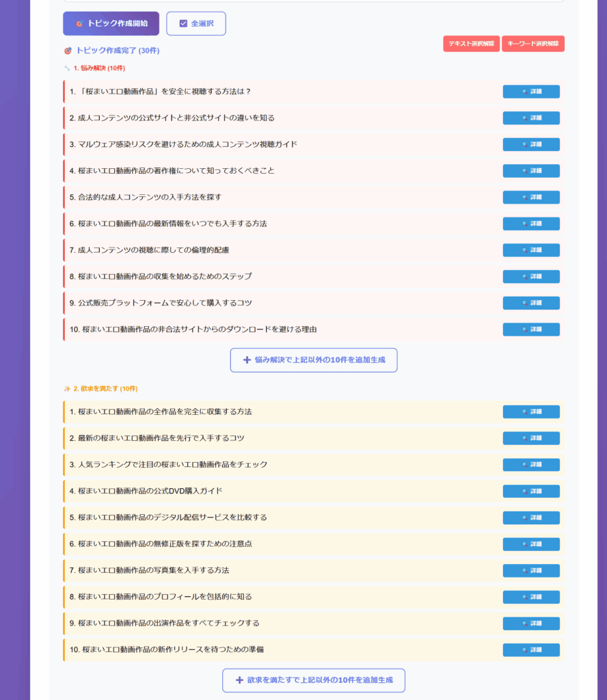Select topic text ending '公式DVD購入ガイド'
The image size is (607, 700).
tap(146, 491)
